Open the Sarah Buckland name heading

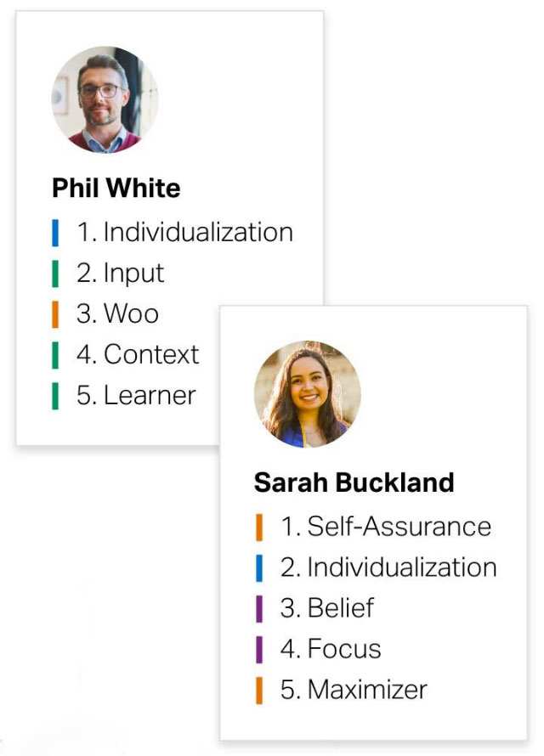(x=354, y=482)
